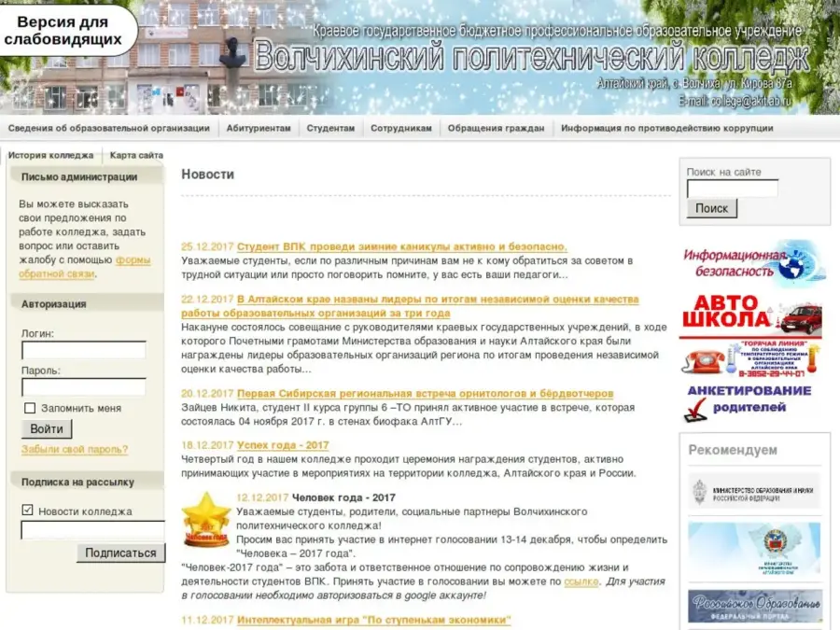Open the По ступенькам экономики news link

[374, 620]
